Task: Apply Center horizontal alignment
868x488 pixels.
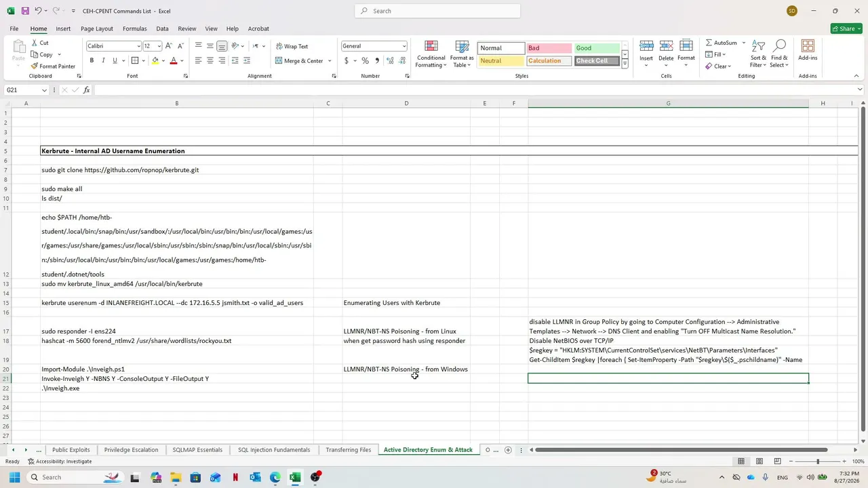Action: pos(210,61)
